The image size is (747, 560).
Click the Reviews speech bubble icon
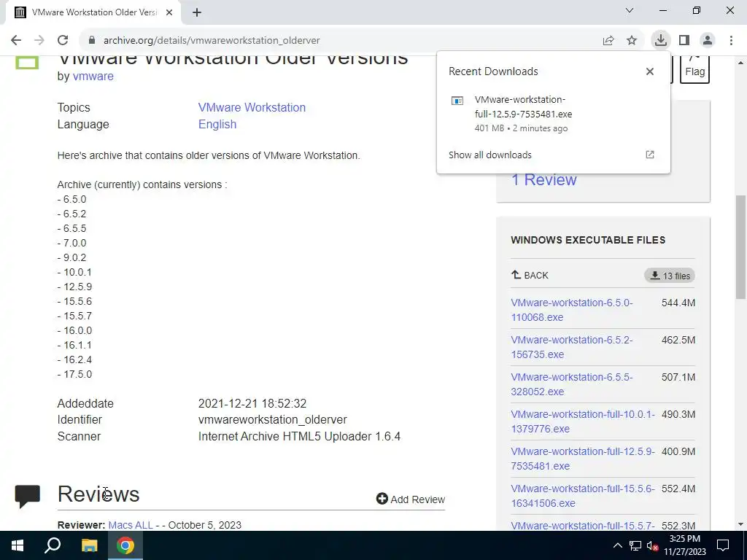coord(27,496)
